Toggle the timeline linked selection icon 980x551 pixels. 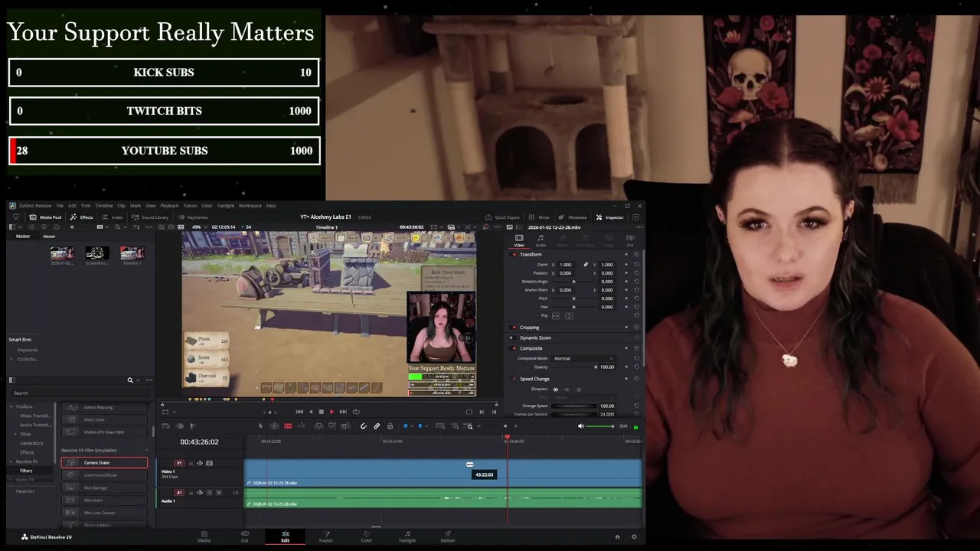pos(377,426)
